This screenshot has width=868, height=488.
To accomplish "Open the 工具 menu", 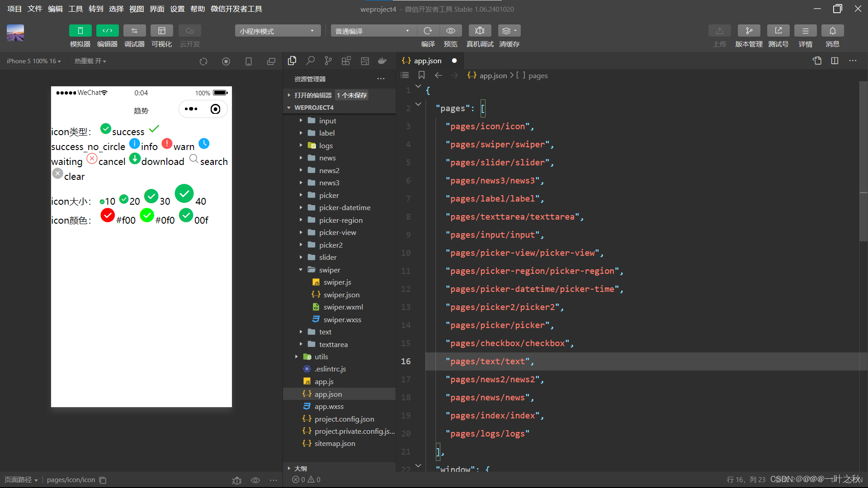I will [x=75, y=9].
